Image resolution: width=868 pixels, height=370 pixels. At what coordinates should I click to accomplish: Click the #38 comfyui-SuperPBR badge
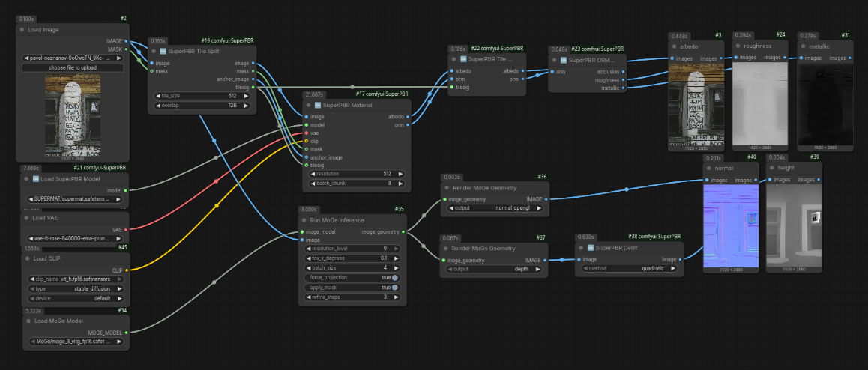click(x=655, y=236)
